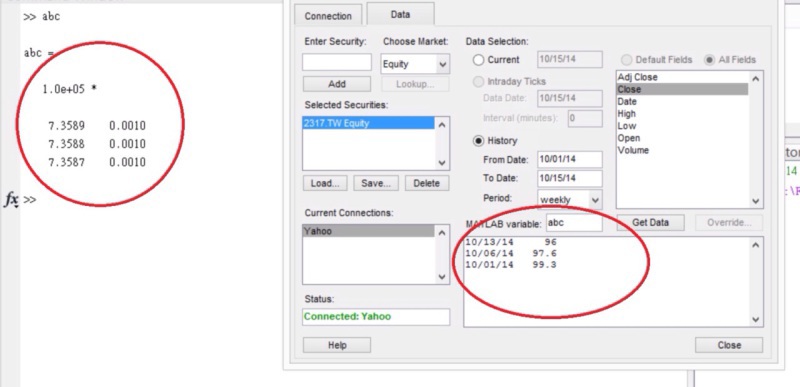Click the Enter Security input field

coord(337,62)
